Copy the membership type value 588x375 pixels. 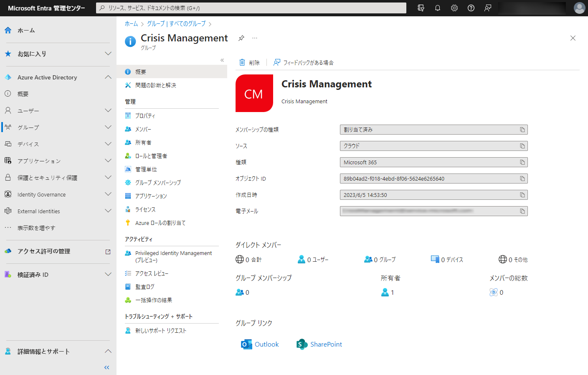[522, 130]
